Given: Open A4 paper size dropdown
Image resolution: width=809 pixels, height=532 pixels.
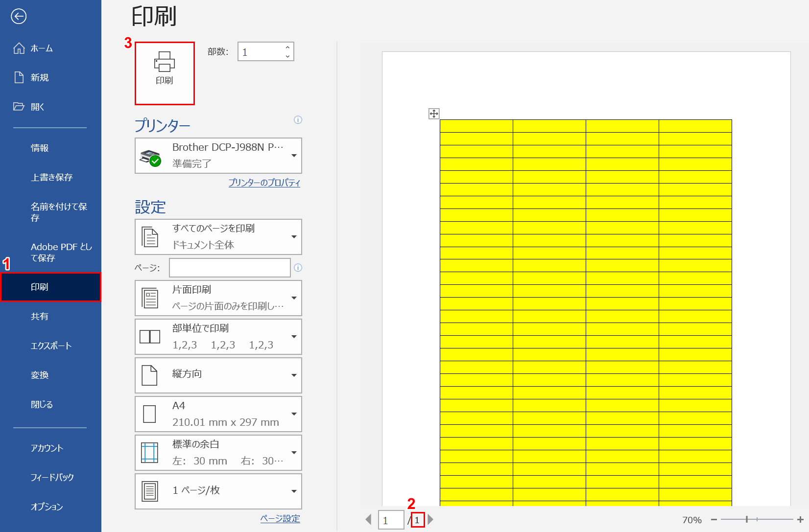Looking at the screenshot, I should (x=218, y=414).
